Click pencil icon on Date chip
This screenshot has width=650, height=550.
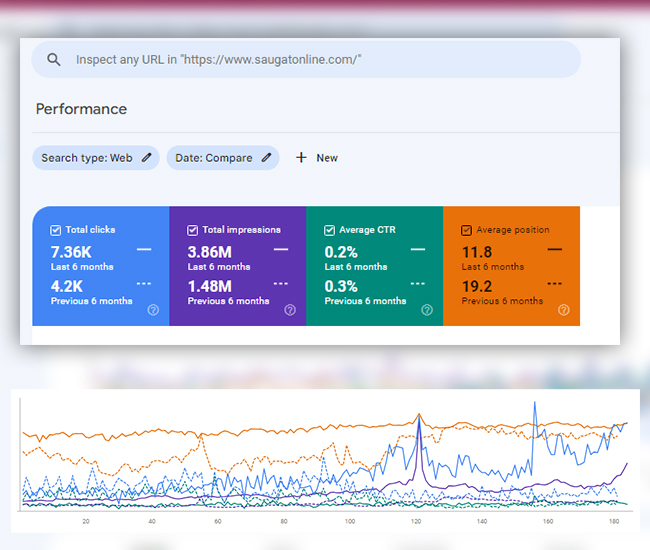pos(267,158)
